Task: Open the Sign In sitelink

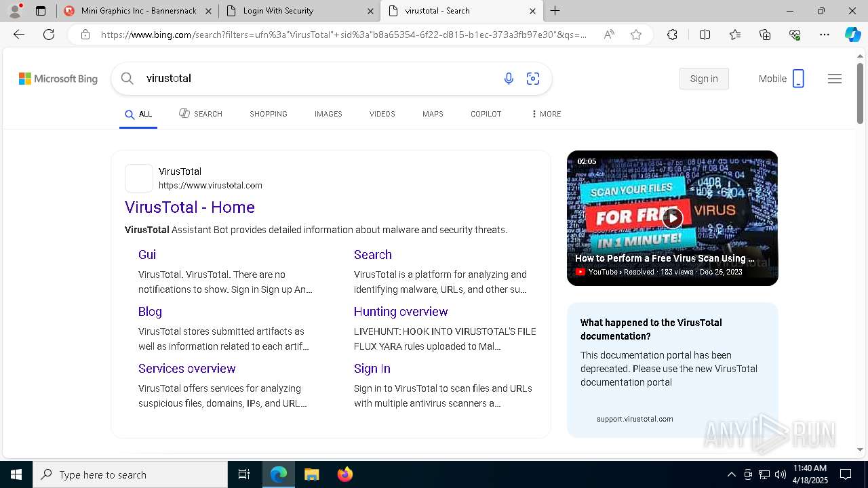Action: tap(372, 369)
